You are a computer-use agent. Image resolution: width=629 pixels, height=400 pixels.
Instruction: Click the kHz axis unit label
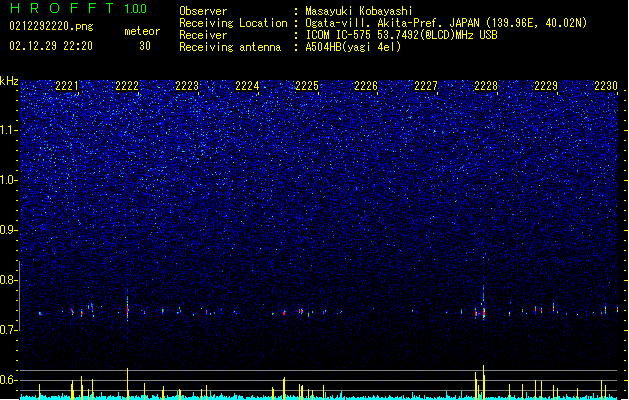(9, 81)
